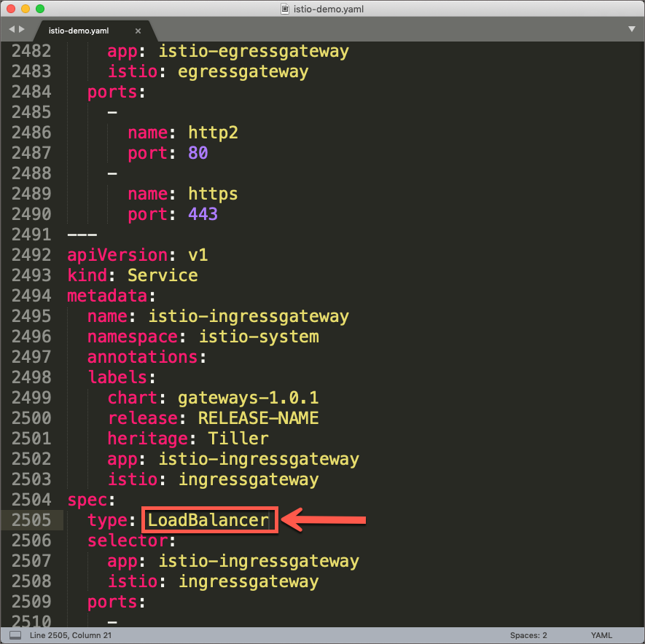The image size is (645, 644).
Task: Click 'http2' value on line 2486
Action: (213, 133)
